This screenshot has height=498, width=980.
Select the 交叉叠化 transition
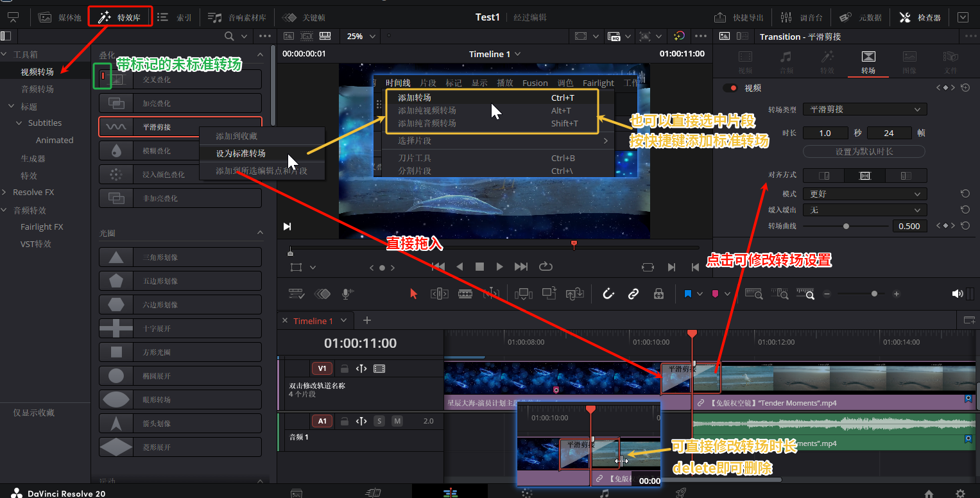180,80
